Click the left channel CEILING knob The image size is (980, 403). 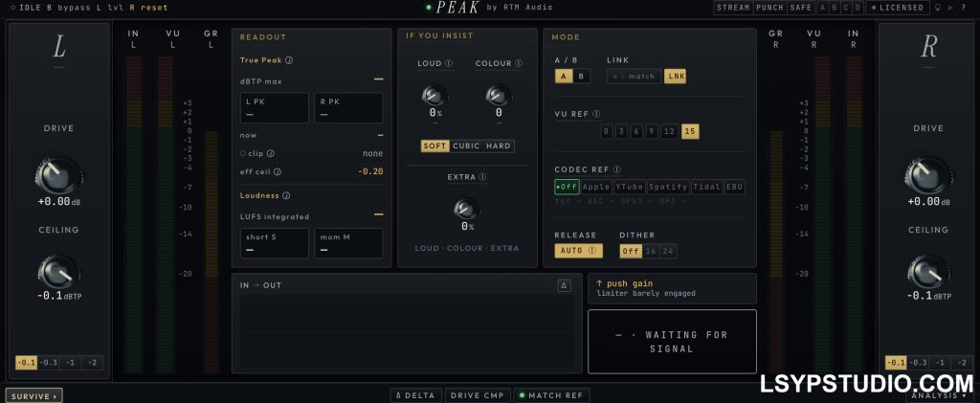58,272
